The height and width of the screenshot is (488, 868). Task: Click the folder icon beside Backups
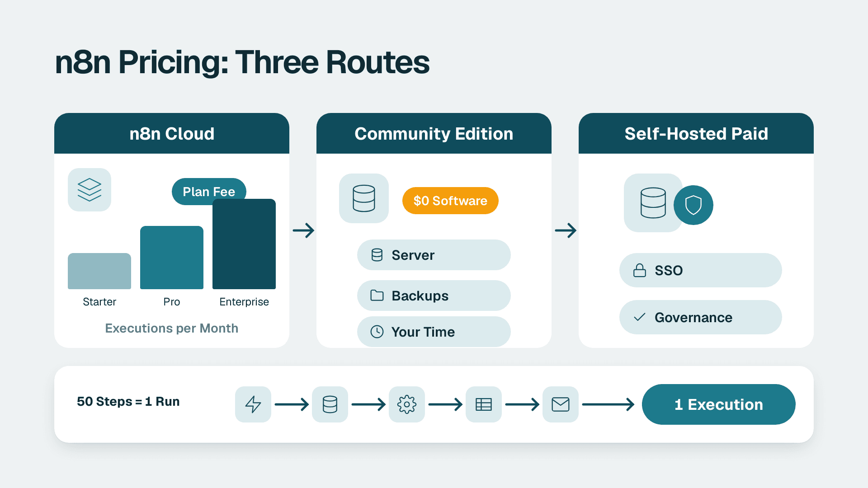377,296
